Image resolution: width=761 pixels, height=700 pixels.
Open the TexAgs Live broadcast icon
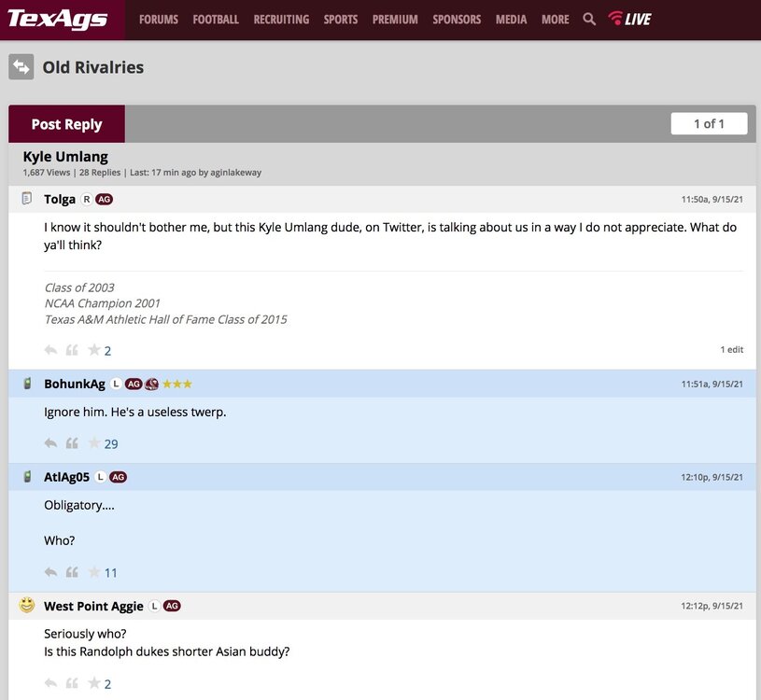coord(629,19)
